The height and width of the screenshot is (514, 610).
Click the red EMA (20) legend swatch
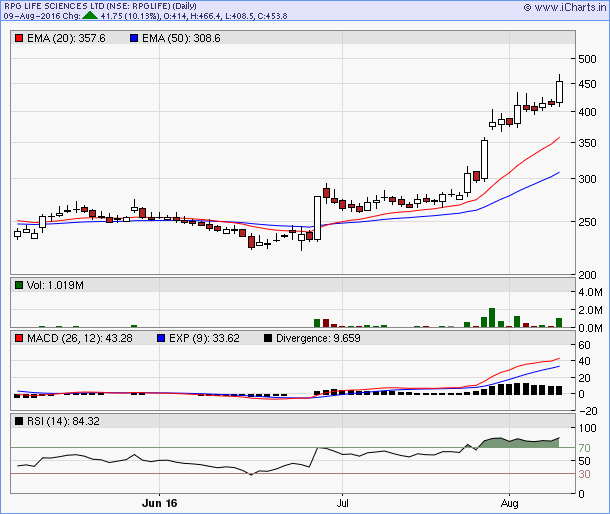(19, 38)
